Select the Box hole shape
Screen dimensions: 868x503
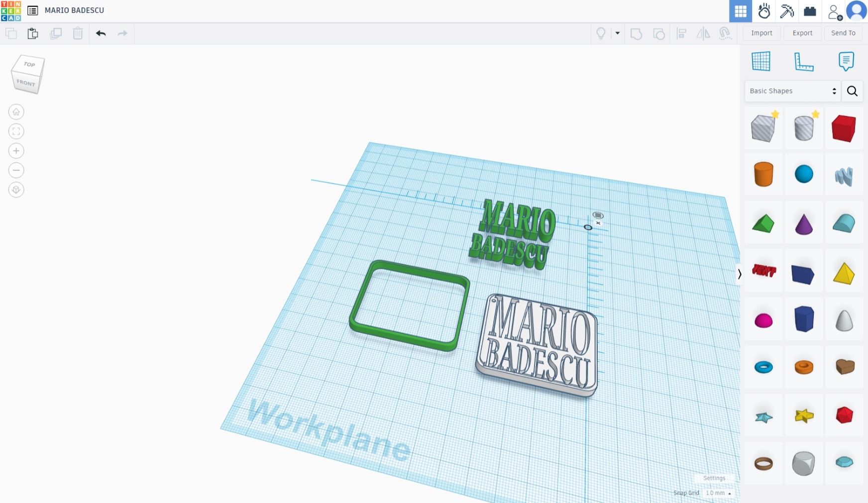[763, 128]
